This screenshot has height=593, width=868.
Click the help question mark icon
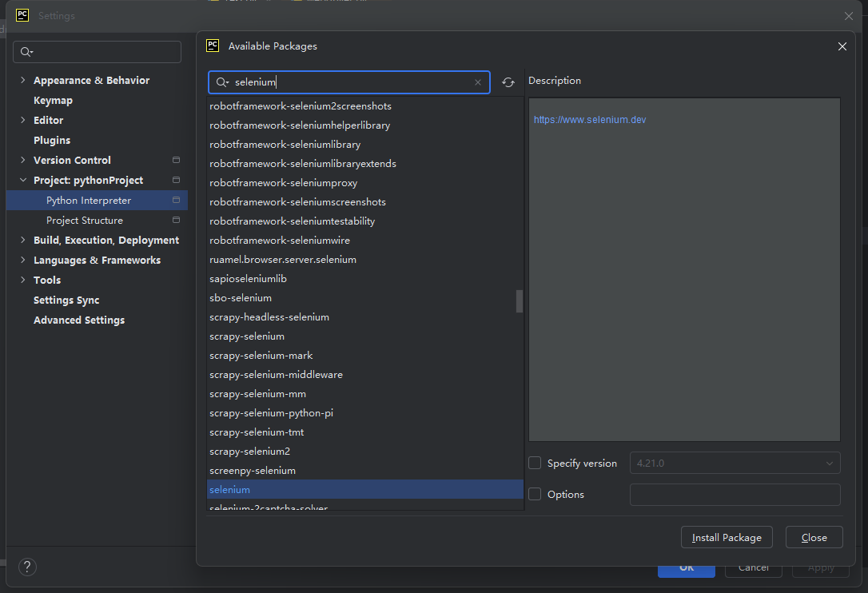[x=27, y=567]
